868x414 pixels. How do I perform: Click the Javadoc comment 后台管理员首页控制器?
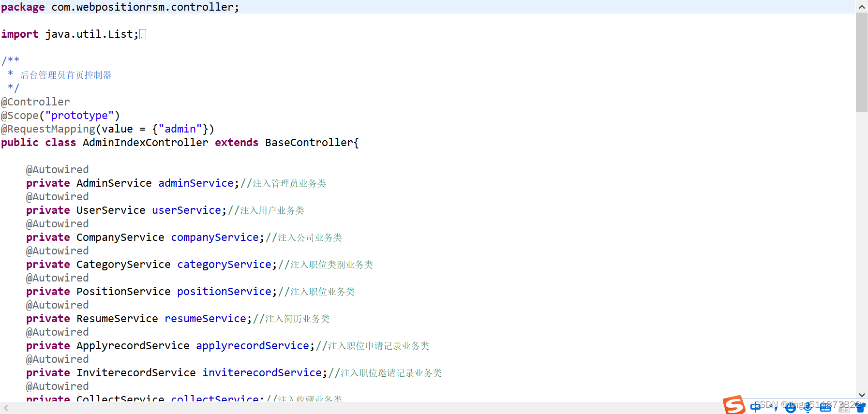pyautogui.click(x=66, y=75)
